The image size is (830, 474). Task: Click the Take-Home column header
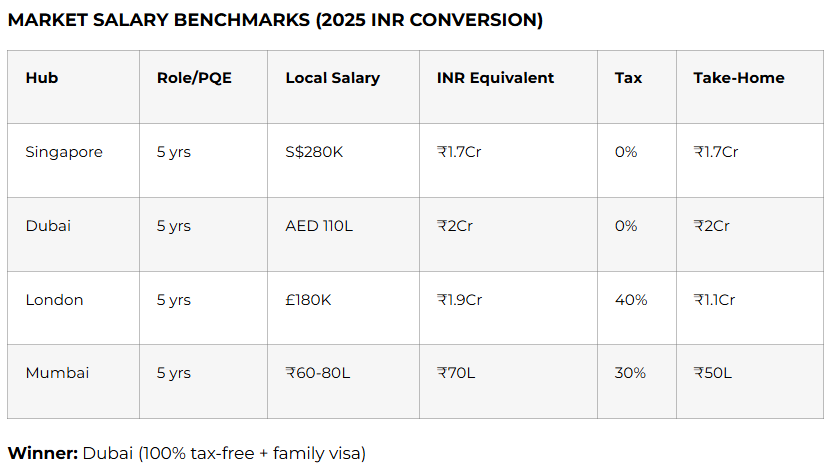click(738, 78)
